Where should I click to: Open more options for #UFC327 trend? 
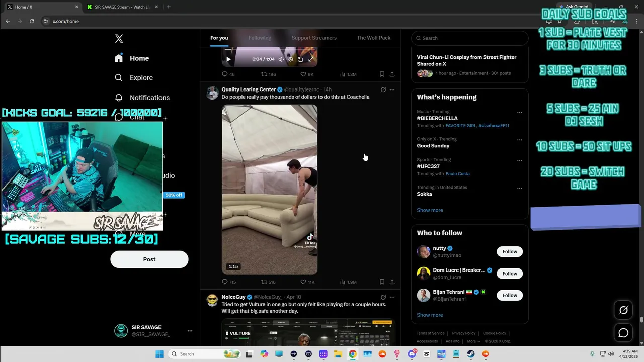click(x=520, y=161)
